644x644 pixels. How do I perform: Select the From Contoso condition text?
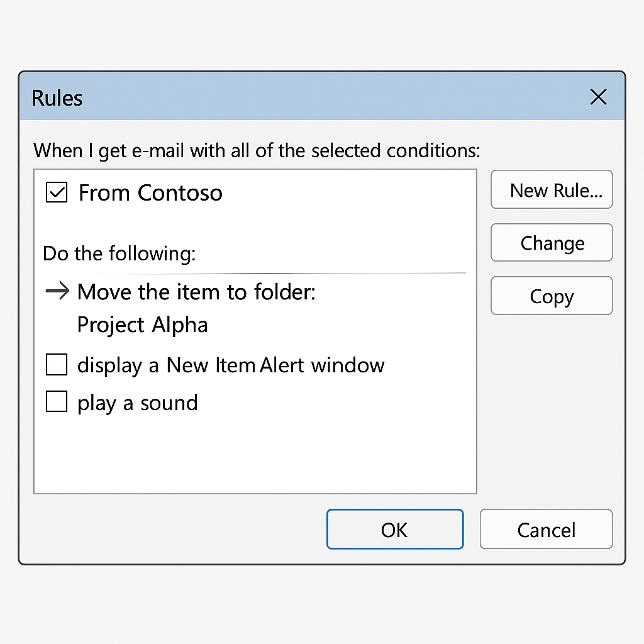[150, 192]
